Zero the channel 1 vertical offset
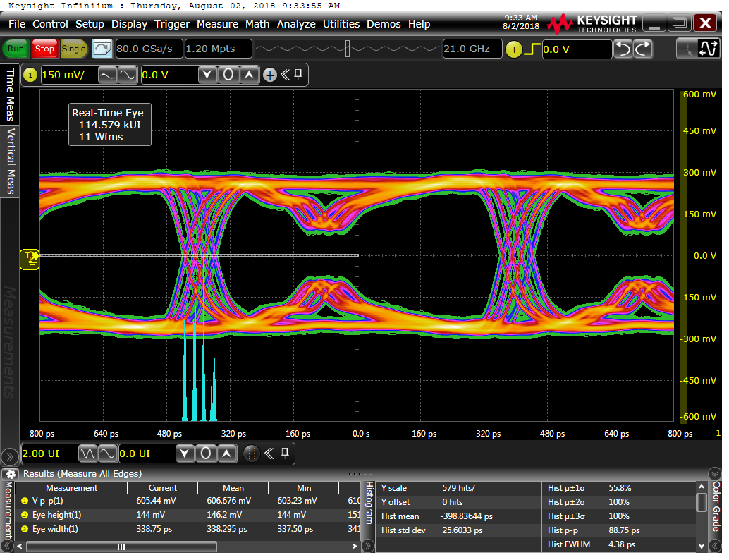This screenshot has width=729, height=560. pos(228,75)
